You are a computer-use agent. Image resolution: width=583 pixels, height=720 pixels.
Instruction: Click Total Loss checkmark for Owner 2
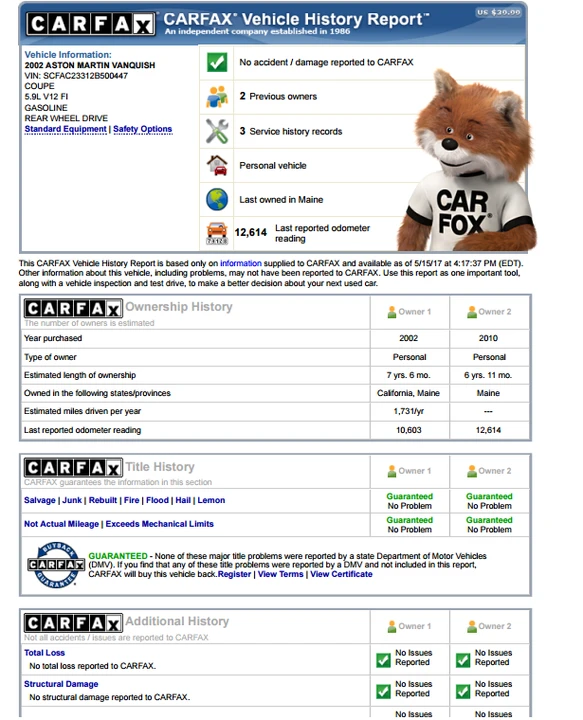click(x=463, y=660)
